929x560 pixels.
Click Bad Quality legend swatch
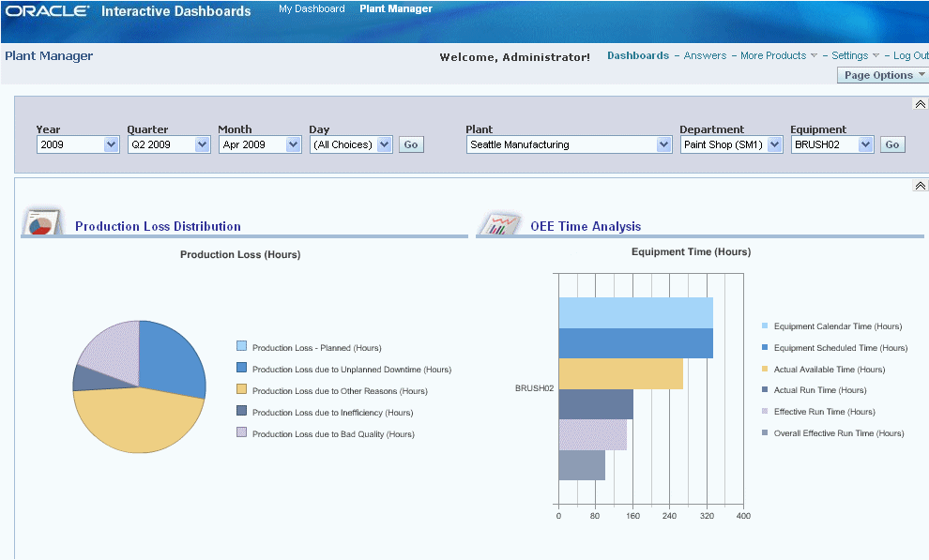pyautogui.click(x=242, y=432)
